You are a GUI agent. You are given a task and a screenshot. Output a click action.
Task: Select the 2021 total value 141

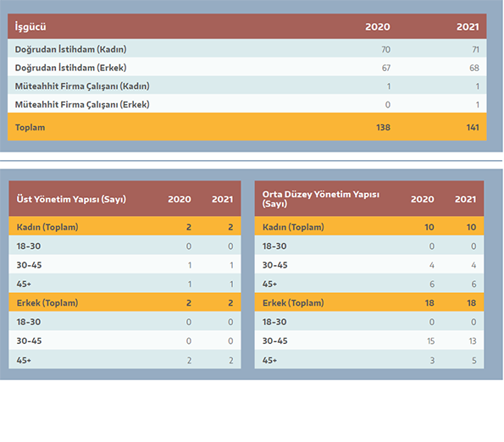(473, 127)
